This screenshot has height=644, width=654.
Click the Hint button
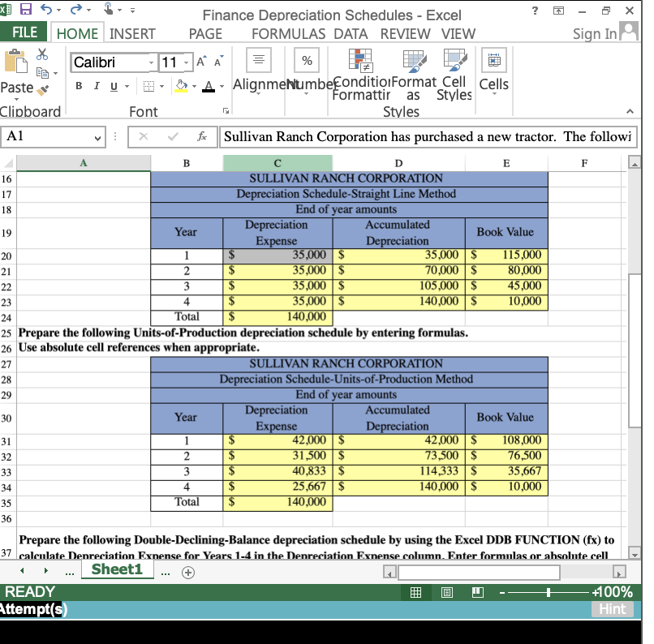[x=612, y=609]
